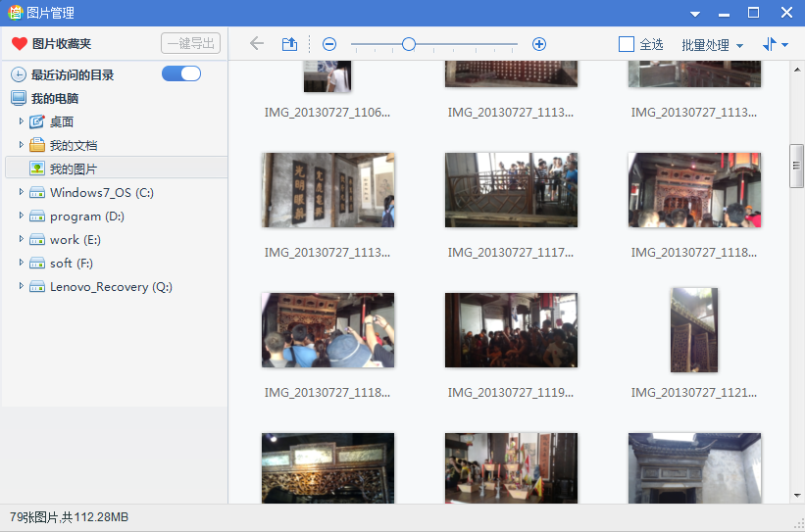Expand the 桌面 tree node
The image size is (805, 532).
pos(21,121)
